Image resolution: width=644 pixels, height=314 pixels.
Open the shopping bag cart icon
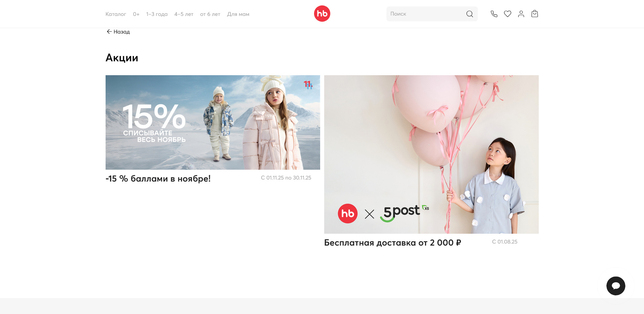pyautogui.click(x=535, y=14)
